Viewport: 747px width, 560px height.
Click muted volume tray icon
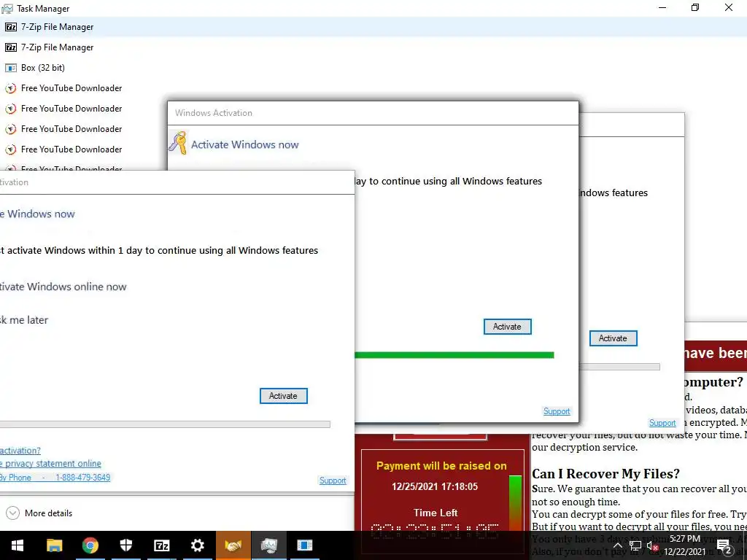pos(652,545)
